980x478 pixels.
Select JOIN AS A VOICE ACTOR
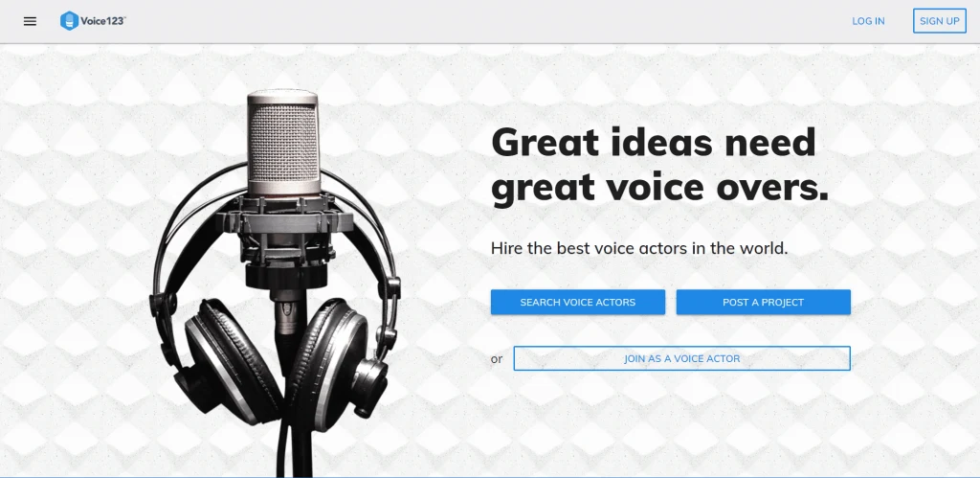[681, 358]
